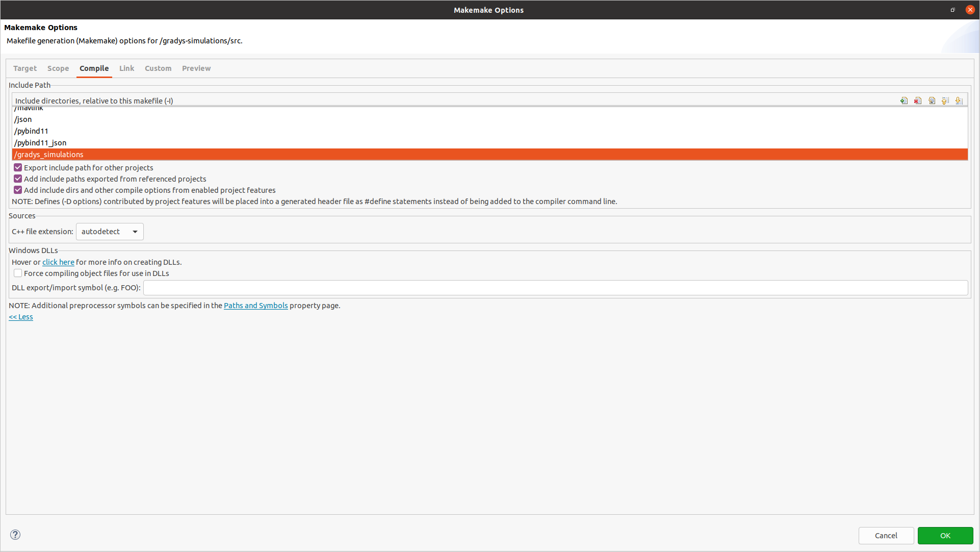
Task: Switch to the Link tab
Action: pos(126,68)
